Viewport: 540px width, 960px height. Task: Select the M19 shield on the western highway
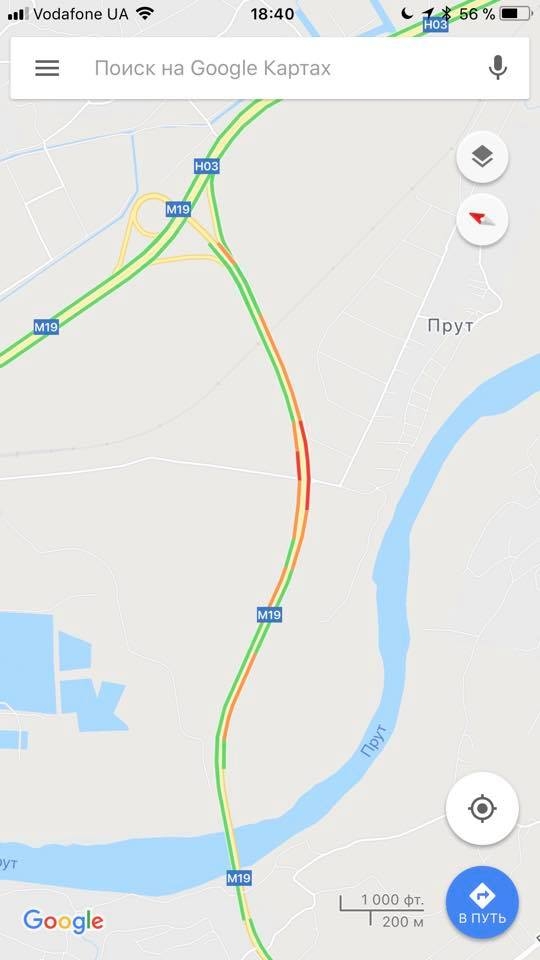tap(46, 327)
